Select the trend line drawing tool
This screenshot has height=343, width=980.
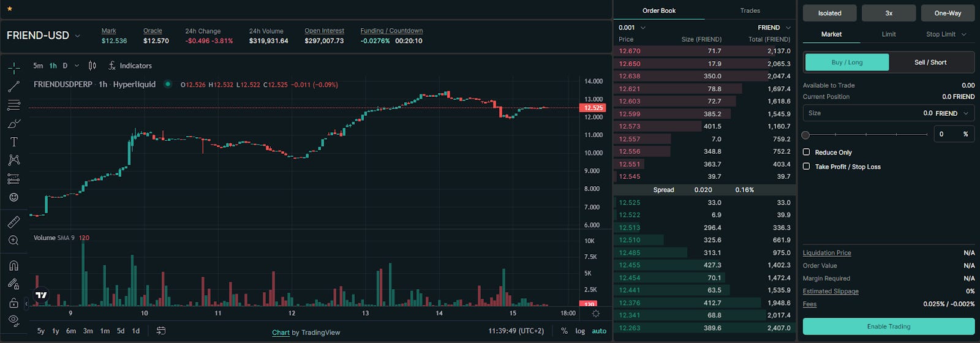pos(13,86)
